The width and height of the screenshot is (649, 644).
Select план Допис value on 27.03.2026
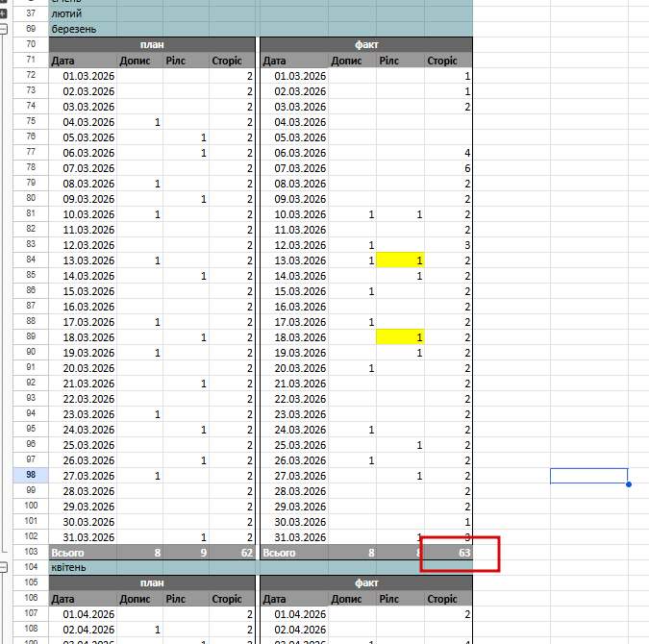click(x=140, y=476)
